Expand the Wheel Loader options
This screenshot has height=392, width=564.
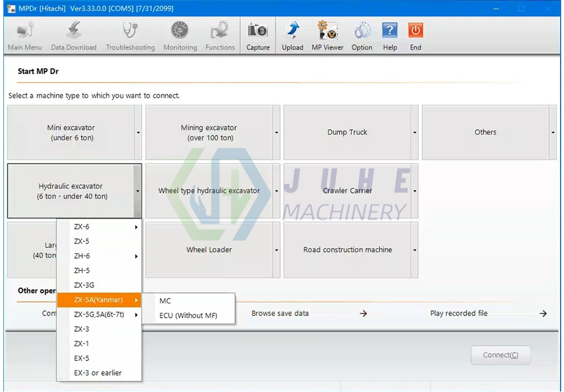276,250
